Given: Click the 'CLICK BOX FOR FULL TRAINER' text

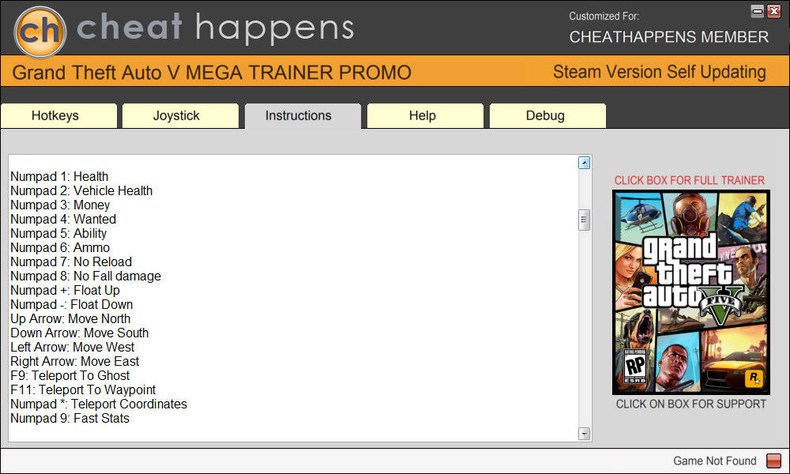Looking at the screenshot, I should (689, 180).
